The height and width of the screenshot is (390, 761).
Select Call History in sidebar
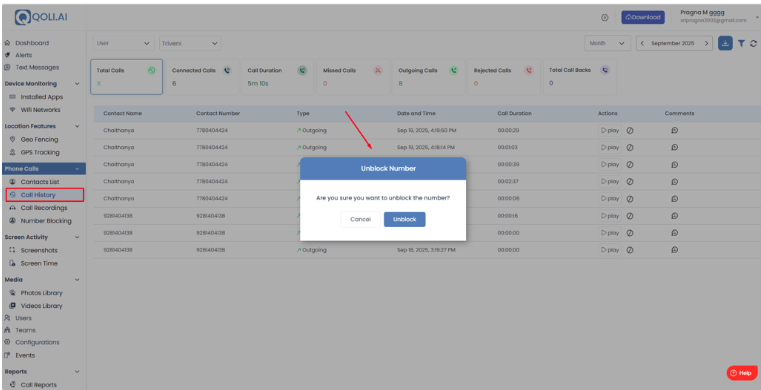click(x=38, y=195)
